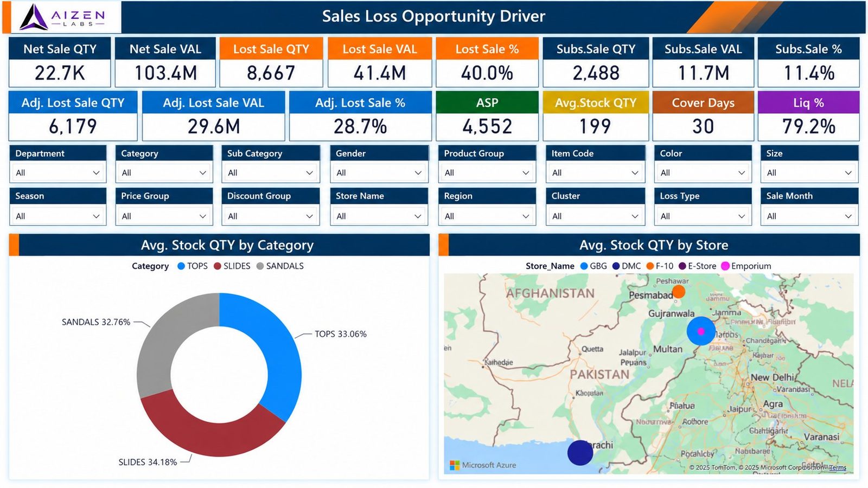Click the dark blue Karachi map bubble
868x488 pixels.
tap(580, 452)
